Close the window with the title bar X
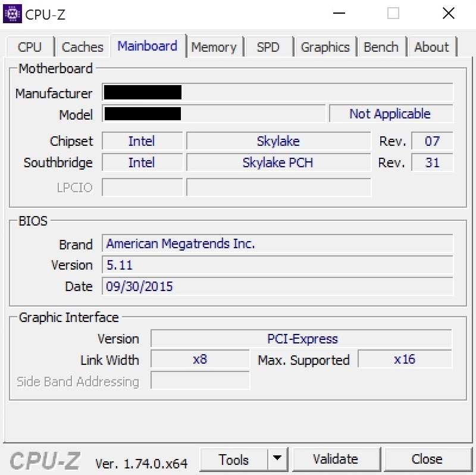 (x=449, y=13)
